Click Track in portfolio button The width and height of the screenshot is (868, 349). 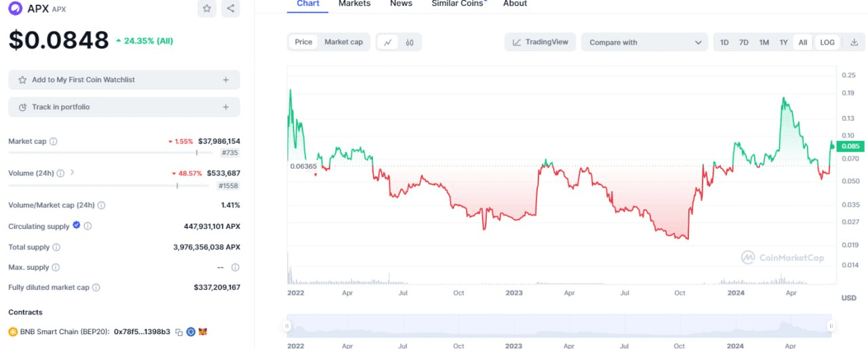tap(124, 107)
